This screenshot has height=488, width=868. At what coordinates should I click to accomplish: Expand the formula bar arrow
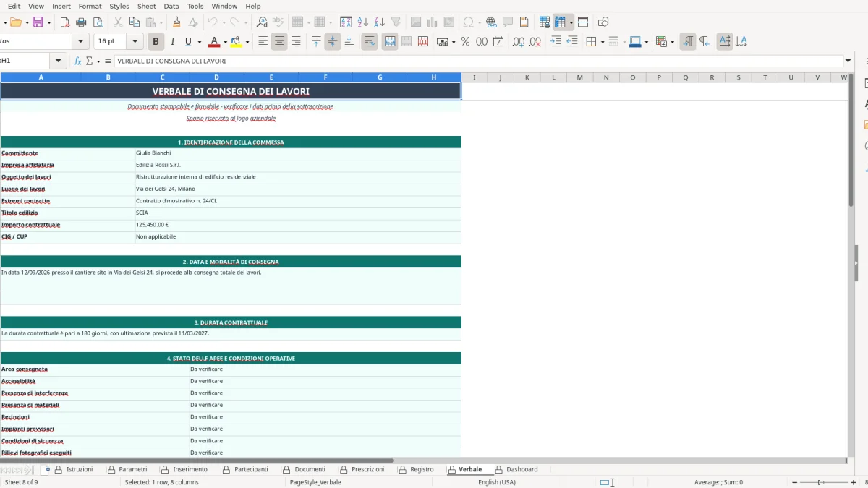coord(848,61)
